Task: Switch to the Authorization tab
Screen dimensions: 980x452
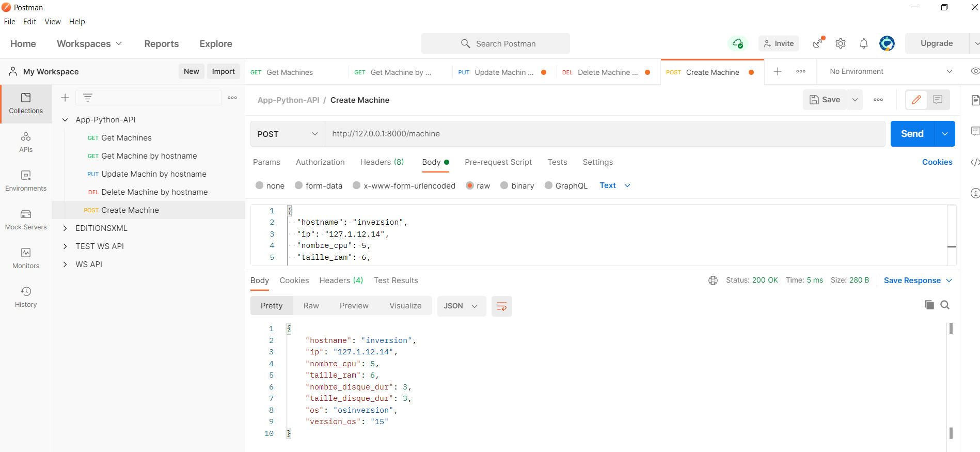Action: click(x=320, y=162)
